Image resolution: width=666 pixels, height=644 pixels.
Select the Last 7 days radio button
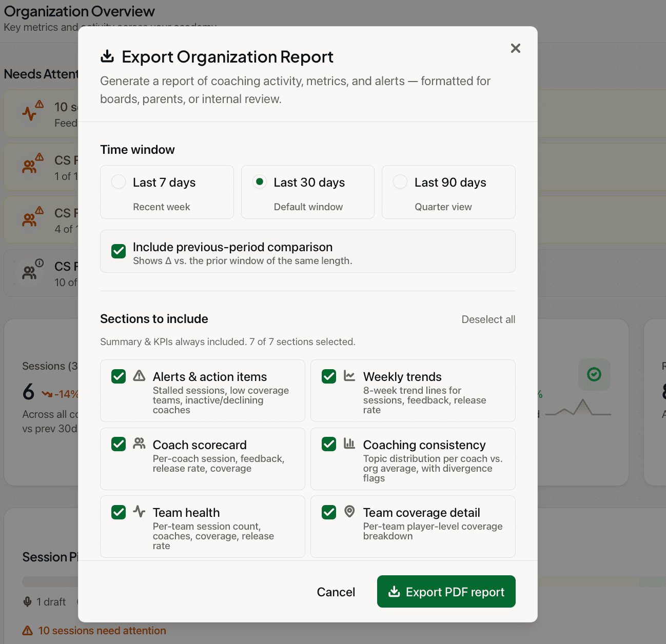(119, 182)
